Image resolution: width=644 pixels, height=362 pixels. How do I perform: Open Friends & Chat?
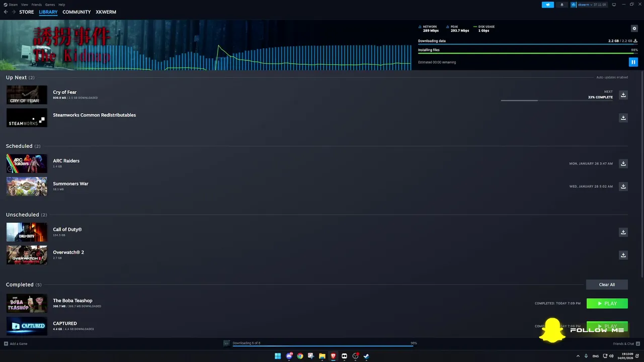[x=626, y=343]
